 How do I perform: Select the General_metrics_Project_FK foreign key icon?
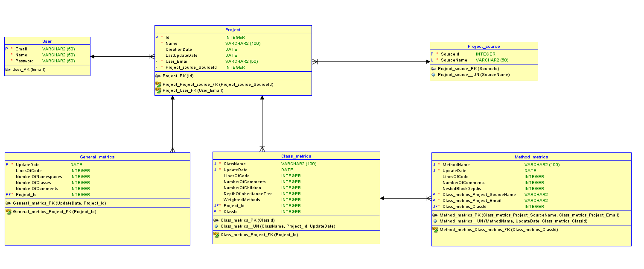pyautogui.click(x=9, y=211)
